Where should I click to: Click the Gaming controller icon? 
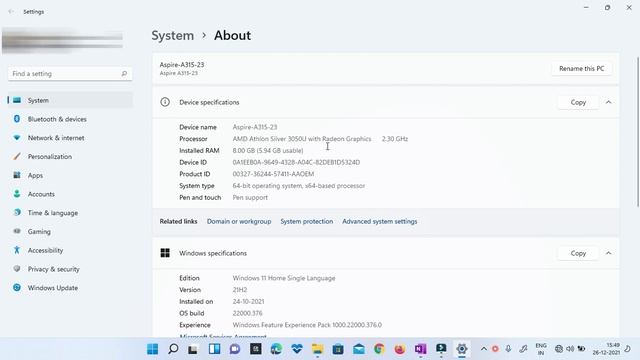(17, 231)
